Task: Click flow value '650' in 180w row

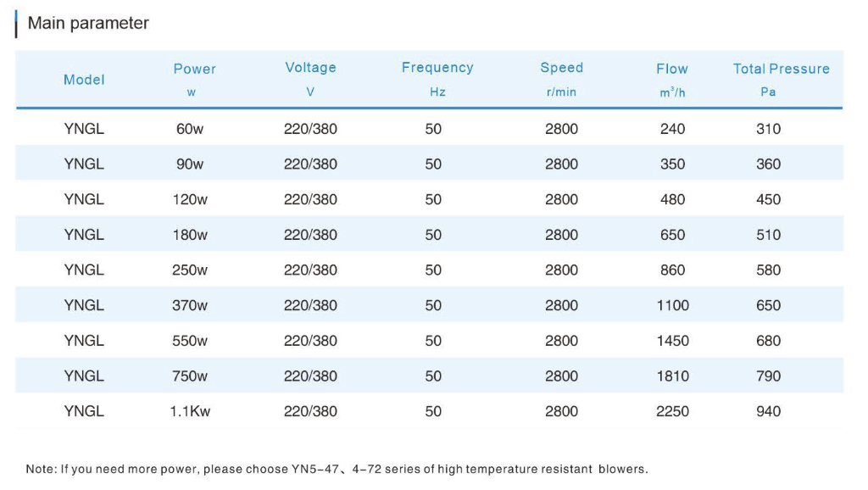Action: [672, 236]
